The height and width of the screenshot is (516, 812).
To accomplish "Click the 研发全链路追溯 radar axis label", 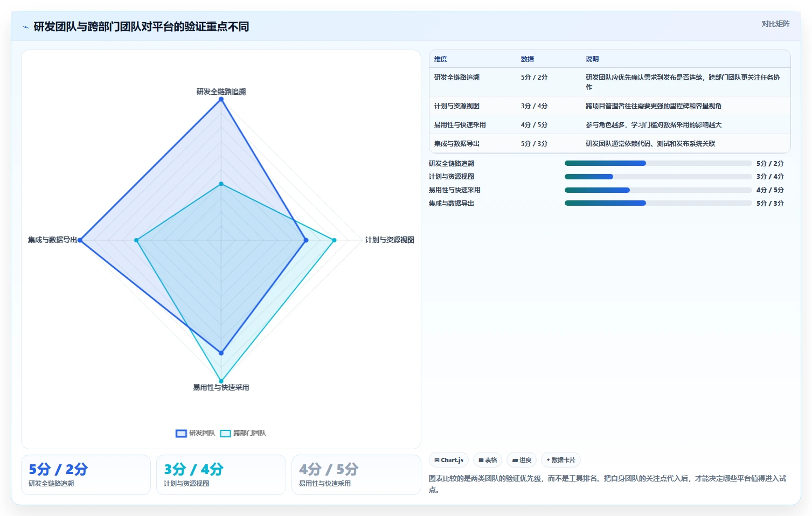I will point(221,92).
